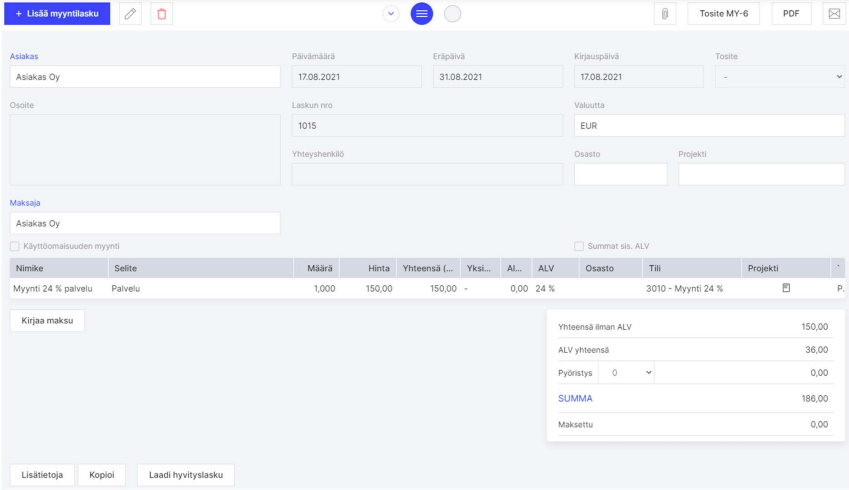
Task: Click Lisää myyntilasku button
Action: [x=57, y=14]
